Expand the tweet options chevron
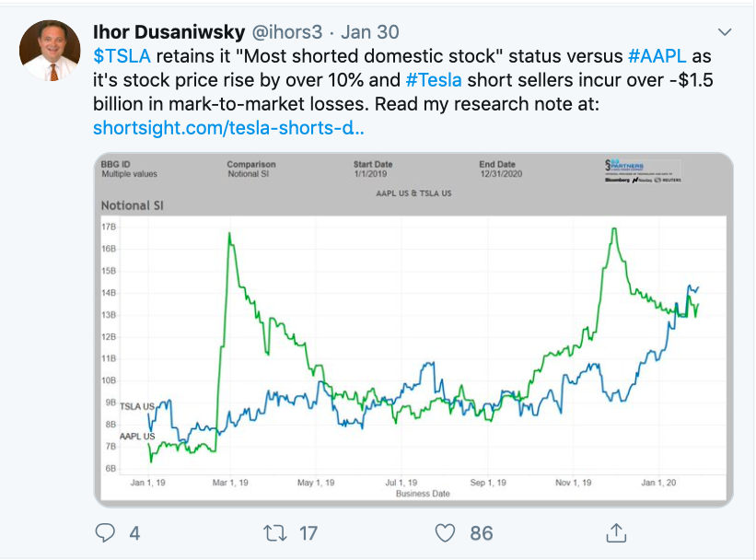The height and width of the screenshot is (560, 756). (x=725, y=32)
